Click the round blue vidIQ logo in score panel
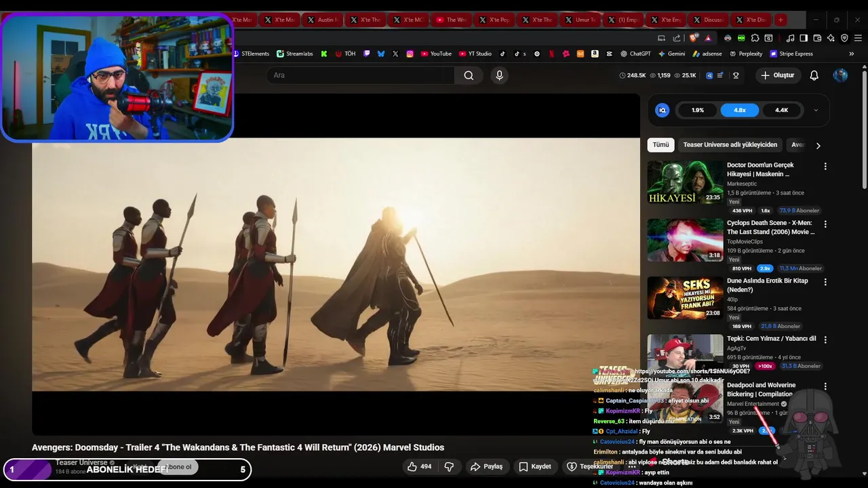This screenshot has width=868, height=488. [663, 110]
